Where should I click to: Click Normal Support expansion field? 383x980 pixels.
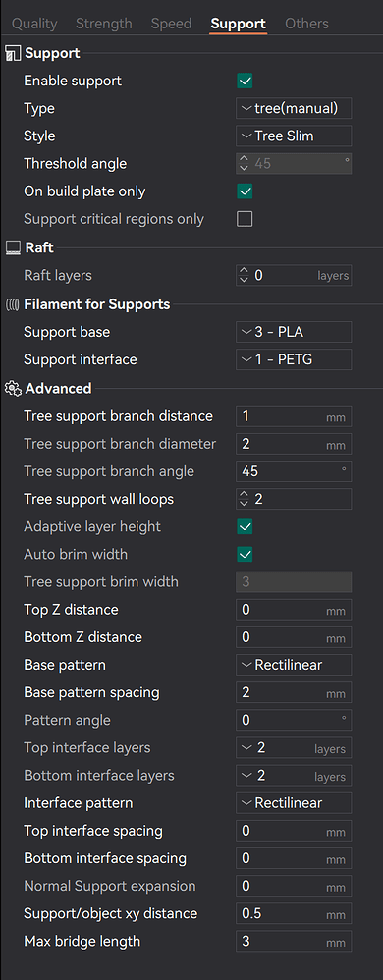pyautogui.click(x=294, y=887)
